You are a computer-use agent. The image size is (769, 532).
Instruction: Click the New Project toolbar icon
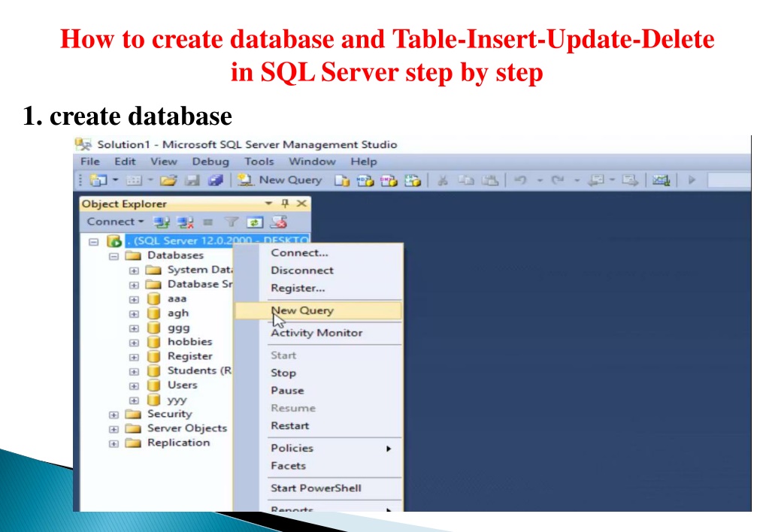click(x=98, y=180)
